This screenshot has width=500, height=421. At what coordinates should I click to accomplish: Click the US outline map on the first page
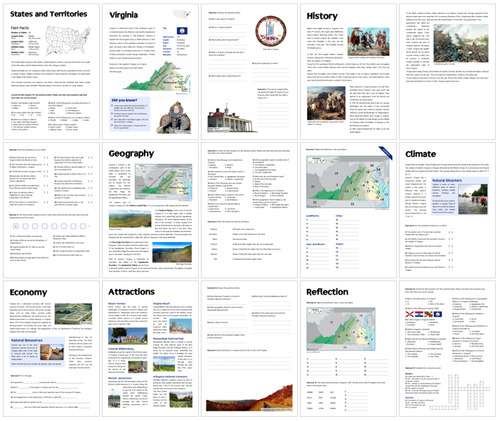(x=68, y=41)
